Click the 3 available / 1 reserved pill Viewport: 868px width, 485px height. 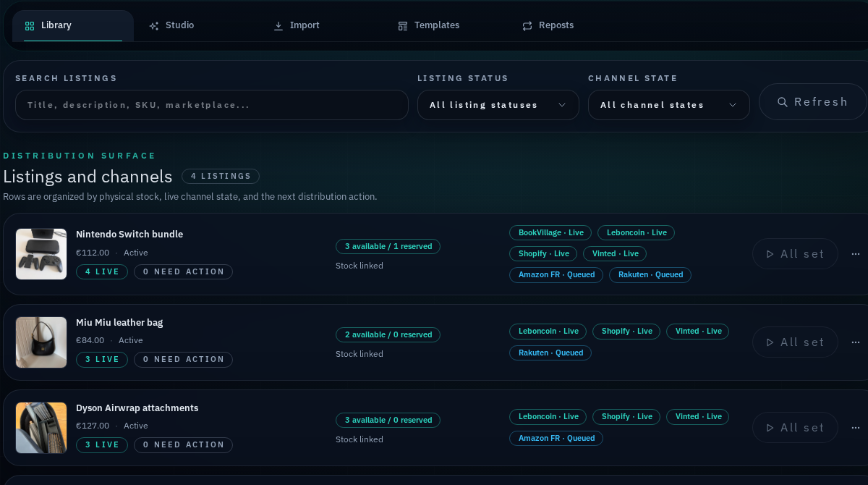[388, 247]
